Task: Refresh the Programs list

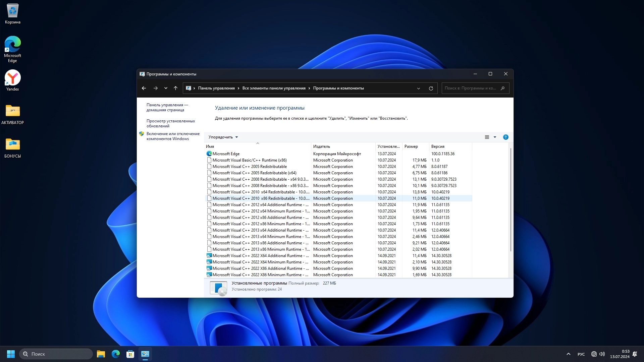Action: (431, 88)
